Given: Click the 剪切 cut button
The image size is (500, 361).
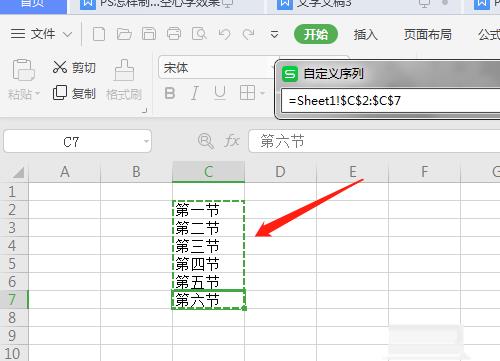Looking at the screenshot, I should click(74, 68).
